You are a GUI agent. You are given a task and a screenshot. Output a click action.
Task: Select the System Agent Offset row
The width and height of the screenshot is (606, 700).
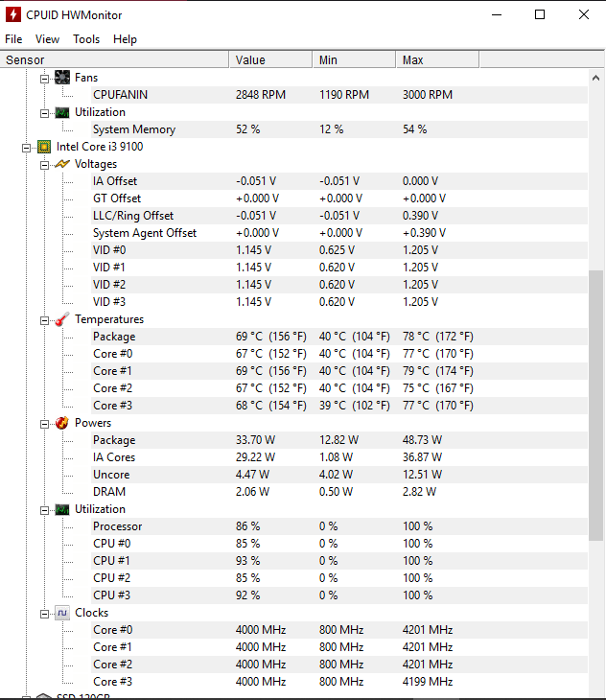pos(339,233)
